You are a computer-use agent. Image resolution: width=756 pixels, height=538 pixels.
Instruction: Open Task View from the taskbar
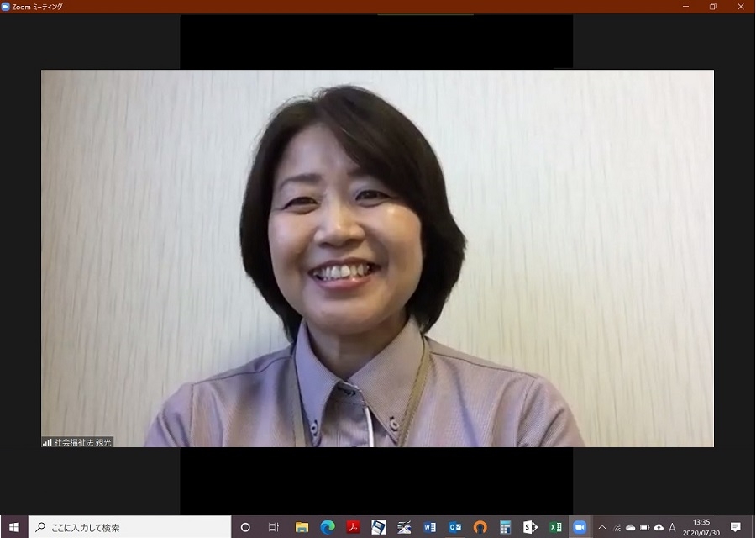click(x=273, y=527)
